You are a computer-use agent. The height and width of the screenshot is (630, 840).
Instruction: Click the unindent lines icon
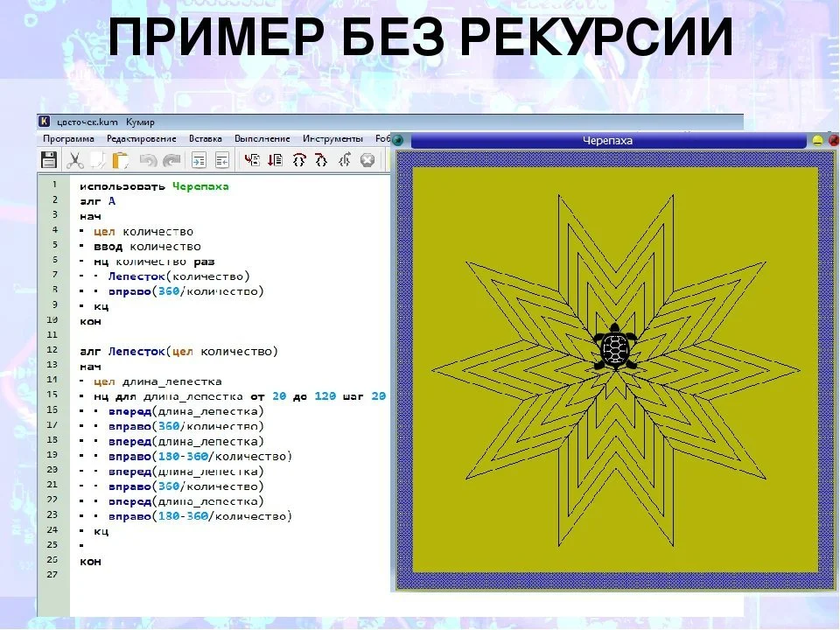click(221, 159)
